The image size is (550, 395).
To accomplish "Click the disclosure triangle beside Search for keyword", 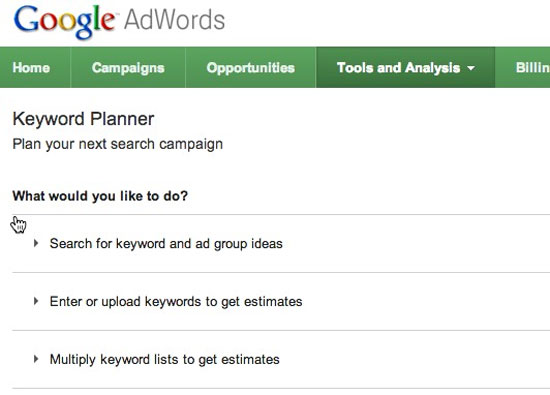I will point(36,243).
